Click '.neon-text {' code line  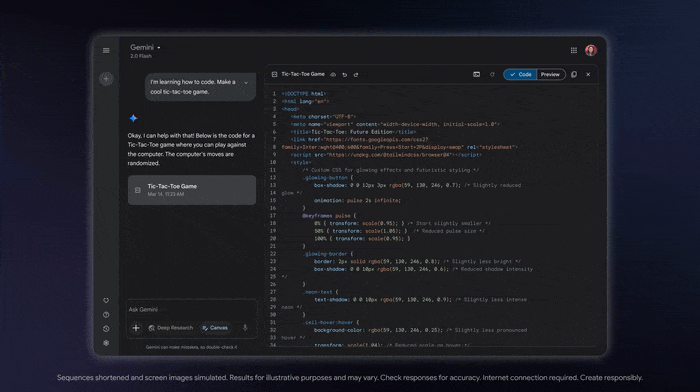pyautogui.click(x=320, y=292)
